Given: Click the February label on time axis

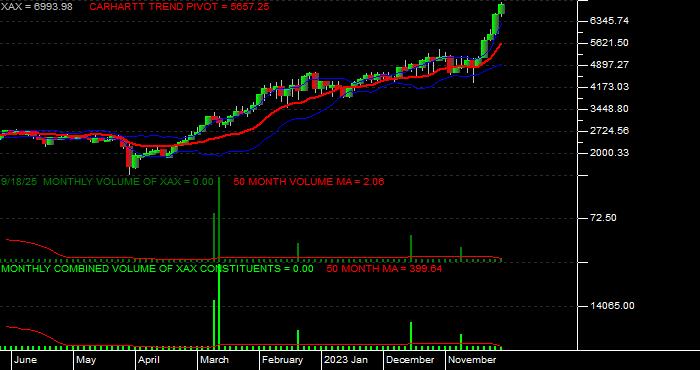Looking at the screenshot, I should [282, 360].
